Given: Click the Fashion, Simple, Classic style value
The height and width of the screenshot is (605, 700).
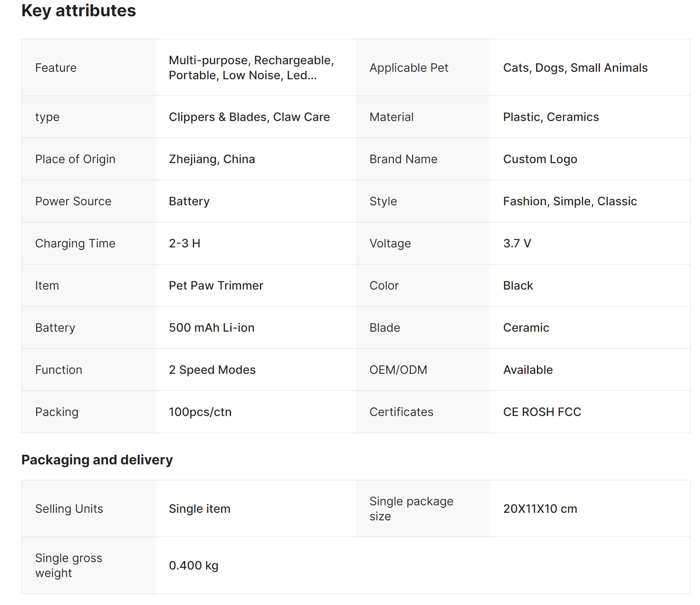Looking at the screenshot, I should point(570,201).
